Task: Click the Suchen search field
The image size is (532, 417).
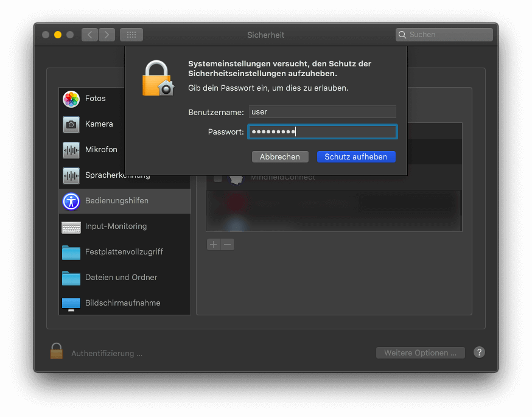Action: tap(448, 35)
